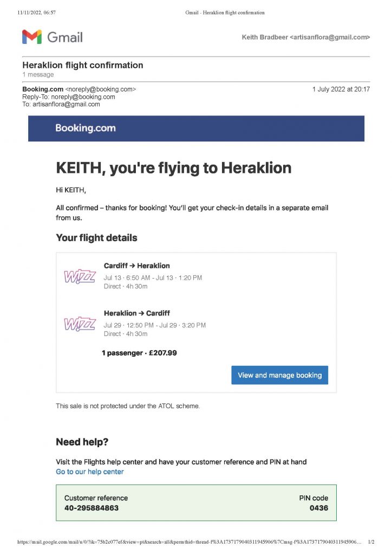Select the PIN code 0436
The height and width of the screenshot is (555, 392).
tap(318, 508)
